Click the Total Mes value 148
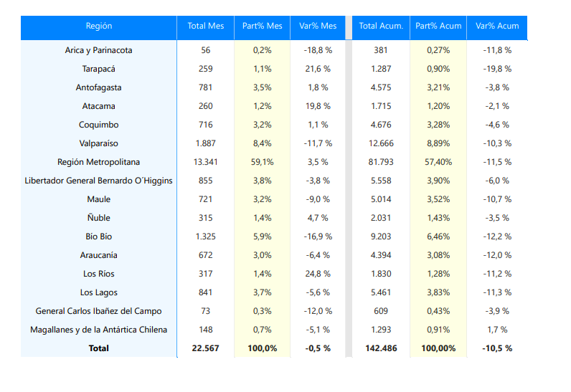 point(206,330)
